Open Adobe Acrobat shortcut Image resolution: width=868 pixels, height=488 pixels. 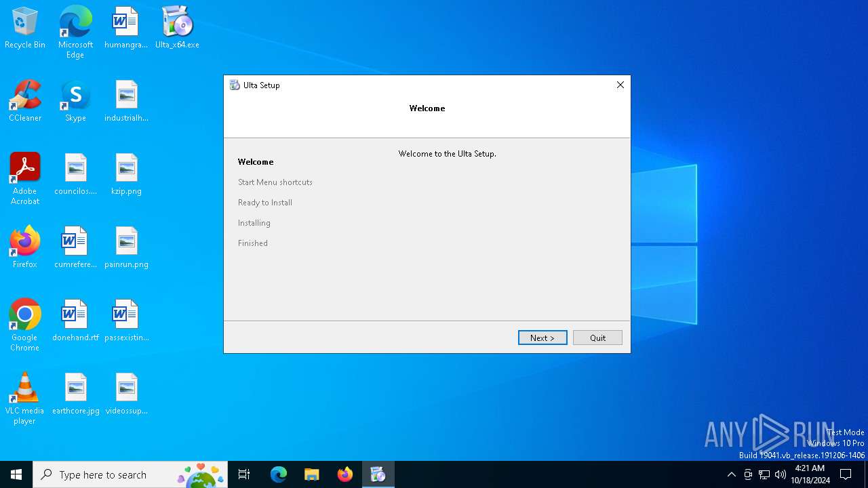click(25, 179)
